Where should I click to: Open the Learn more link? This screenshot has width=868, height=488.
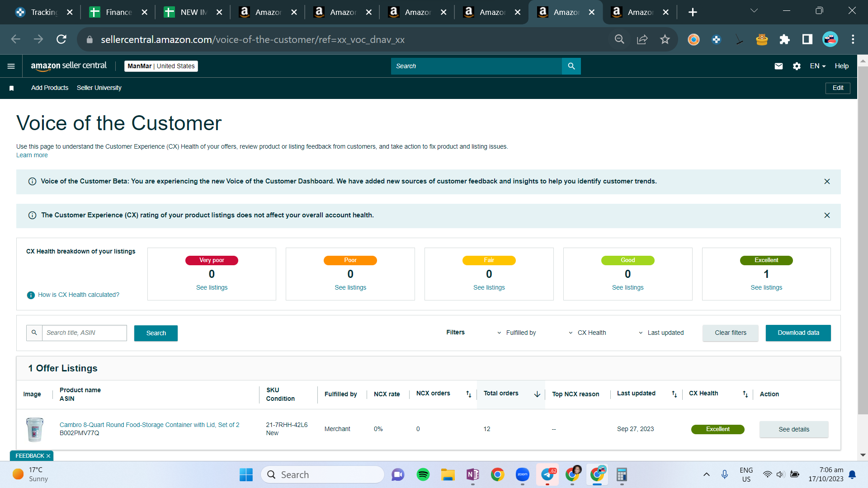click(x=32, y=155)
